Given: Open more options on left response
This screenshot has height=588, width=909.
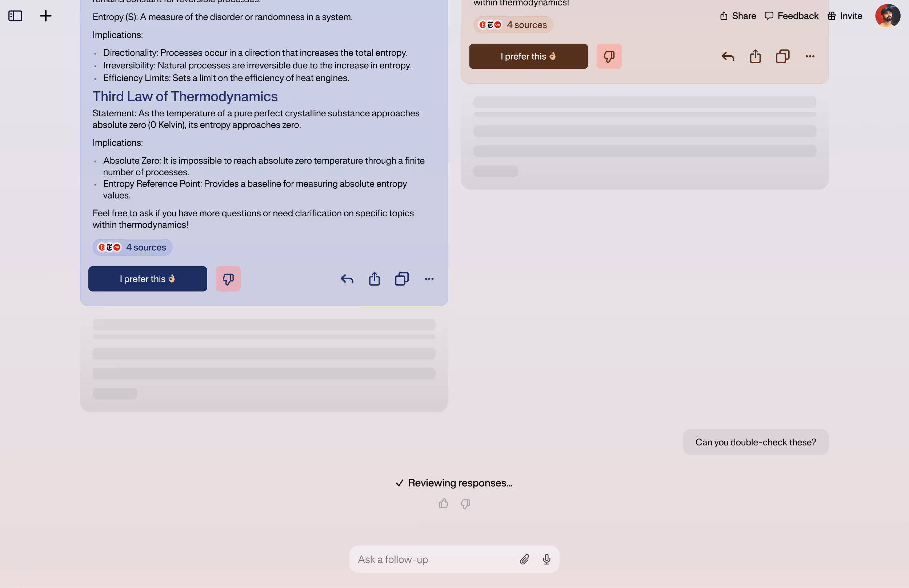Looking at the screenshot, I should pos(429,279).
